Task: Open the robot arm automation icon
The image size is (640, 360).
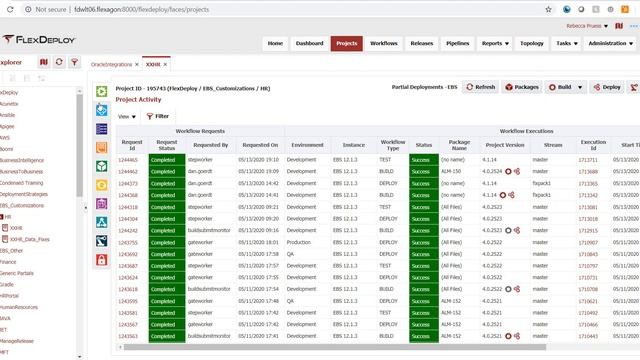Action: point(102,241)
